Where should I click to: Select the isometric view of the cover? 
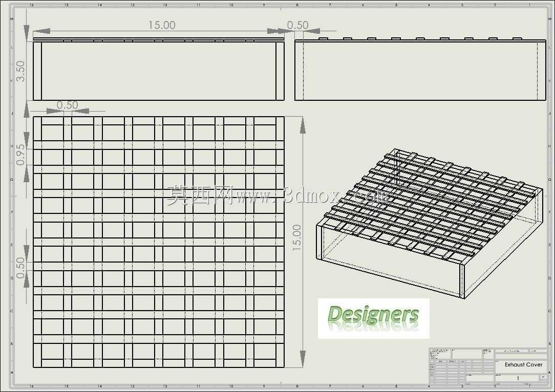[430, 223]
